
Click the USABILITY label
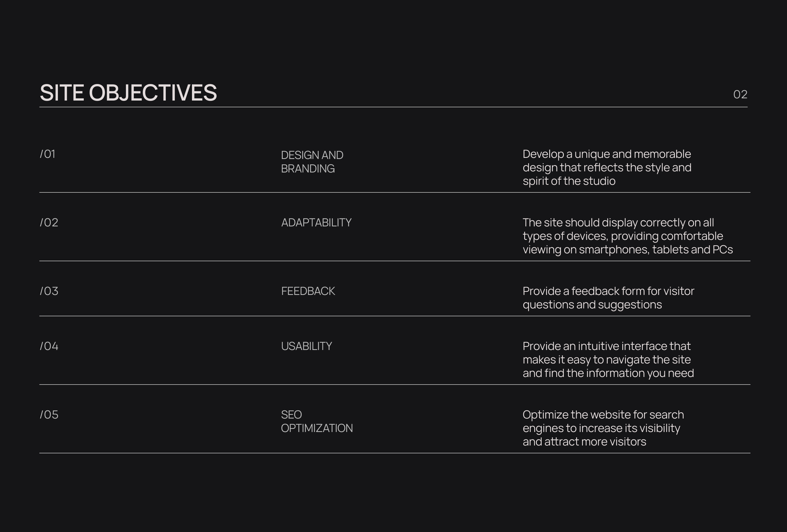tap(306, 346)
